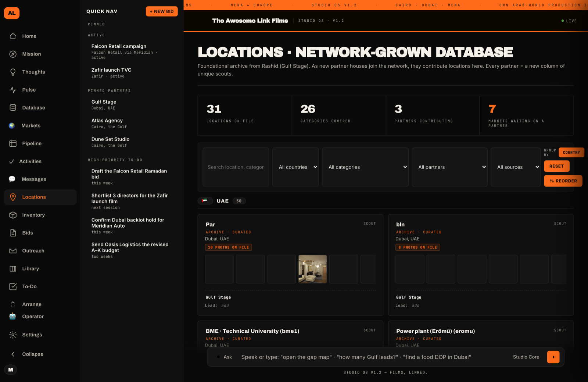The image size is (588, 382).
Task: Click the Live status indicator
Action: (x=569, y=21)
